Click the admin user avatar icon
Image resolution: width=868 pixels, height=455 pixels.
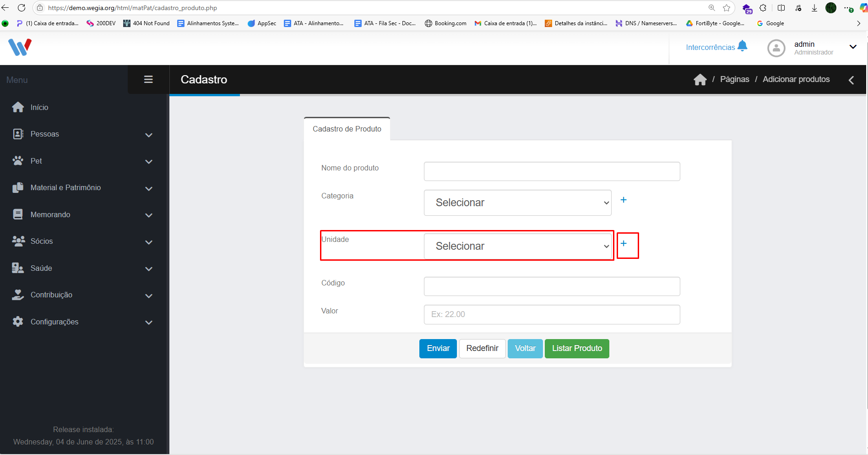[776, 48]
